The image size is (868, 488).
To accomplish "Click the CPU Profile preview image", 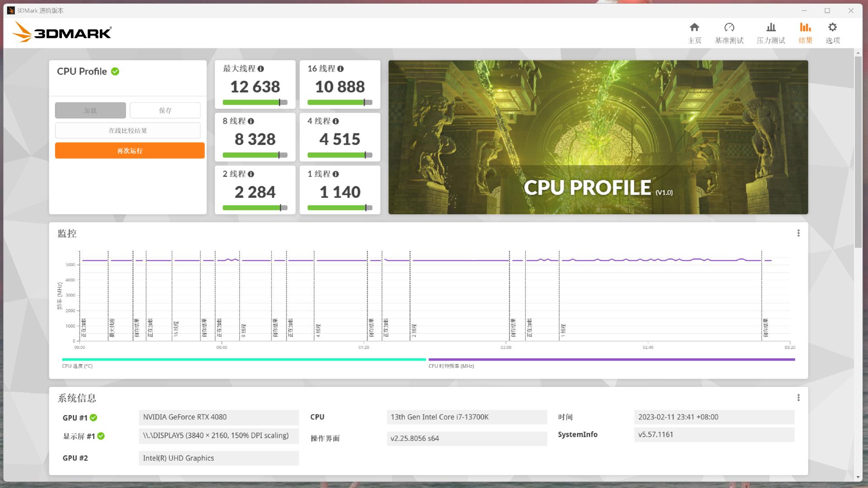I will click(x=598, y=137).
